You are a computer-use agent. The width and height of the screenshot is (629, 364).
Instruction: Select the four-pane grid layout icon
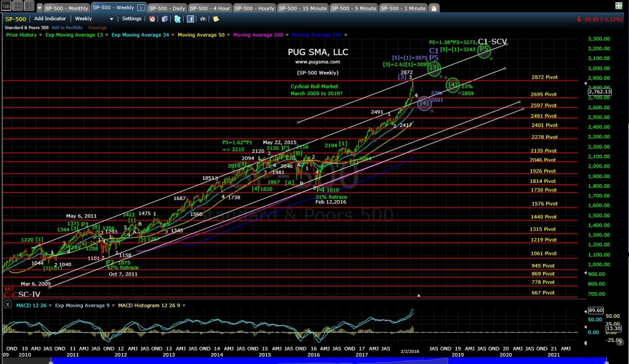point(18,6)
